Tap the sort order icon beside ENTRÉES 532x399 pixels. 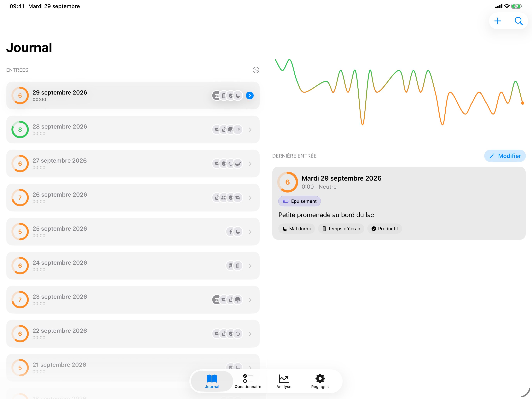(x=256, y=70)
